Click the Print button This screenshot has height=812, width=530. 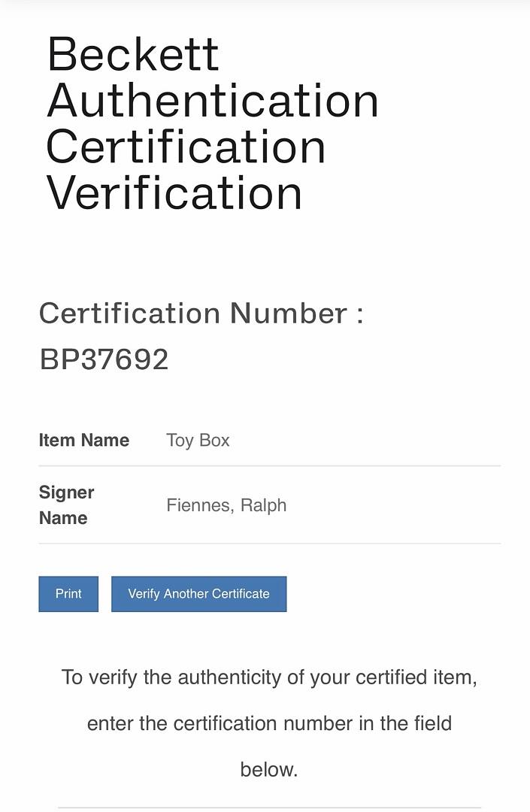pyautogui.click(x=68, y=594)
